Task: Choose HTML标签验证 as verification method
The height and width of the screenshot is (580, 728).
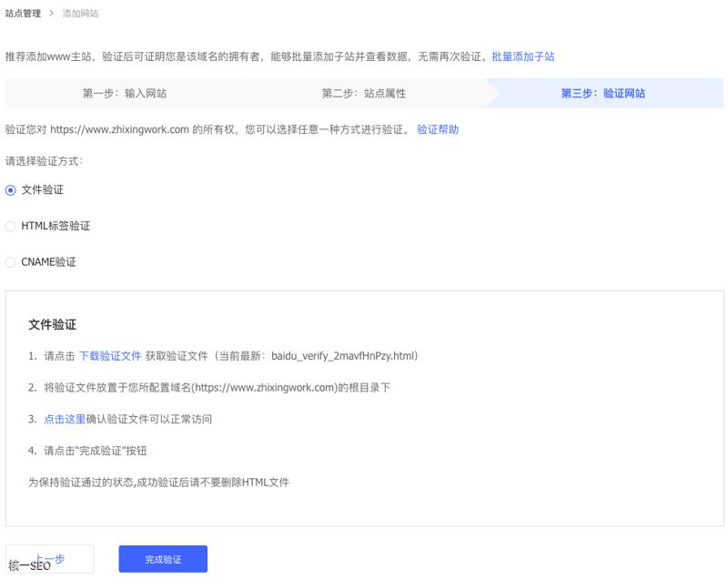Action: [x=10, y=226]
